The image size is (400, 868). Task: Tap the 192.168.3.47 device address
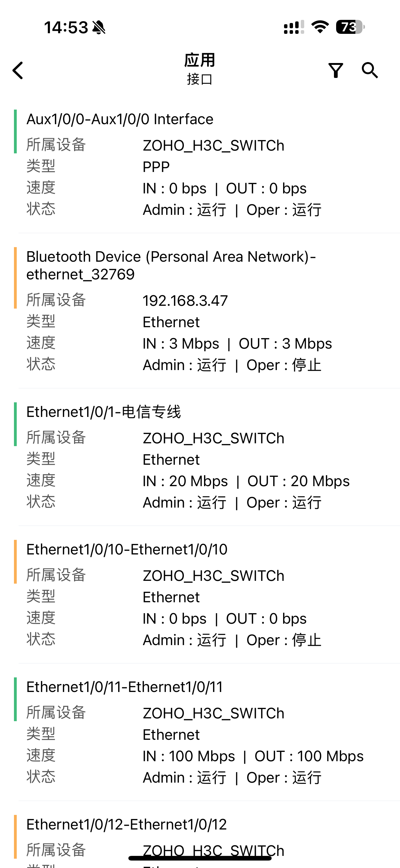pos(185,301)
